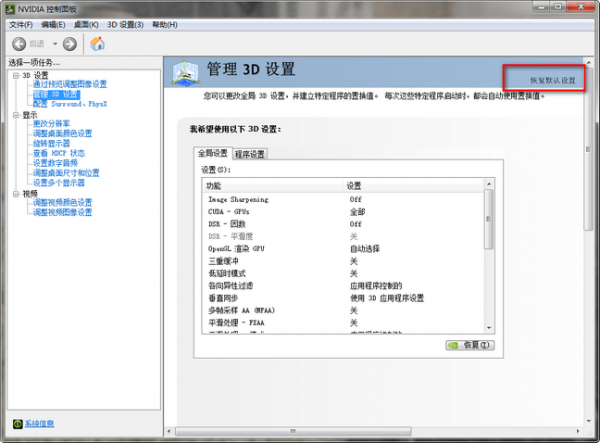Select the Image Sharpening row
This screenshot has width=600, height=443.
click(343, 199)
